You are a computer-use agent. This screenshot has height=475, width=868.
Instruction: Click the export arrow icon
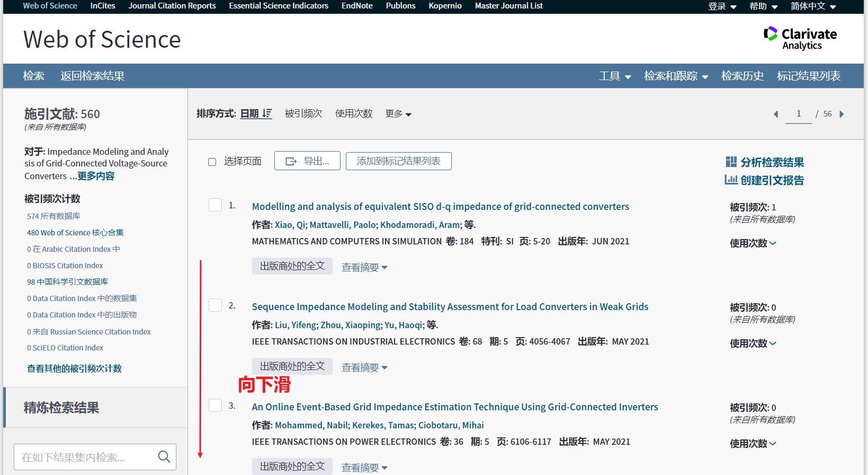pyautogui.click(x=291, y=161)
